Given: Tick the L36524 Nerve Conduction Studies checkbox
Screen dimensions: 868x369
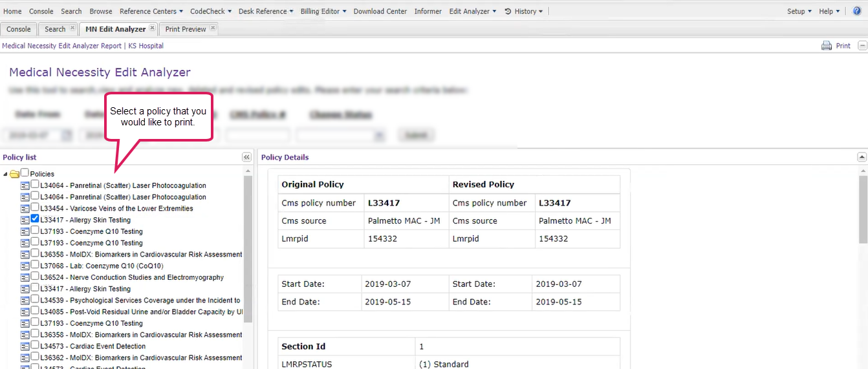Looking at the screenshot, I should [35, 277].
